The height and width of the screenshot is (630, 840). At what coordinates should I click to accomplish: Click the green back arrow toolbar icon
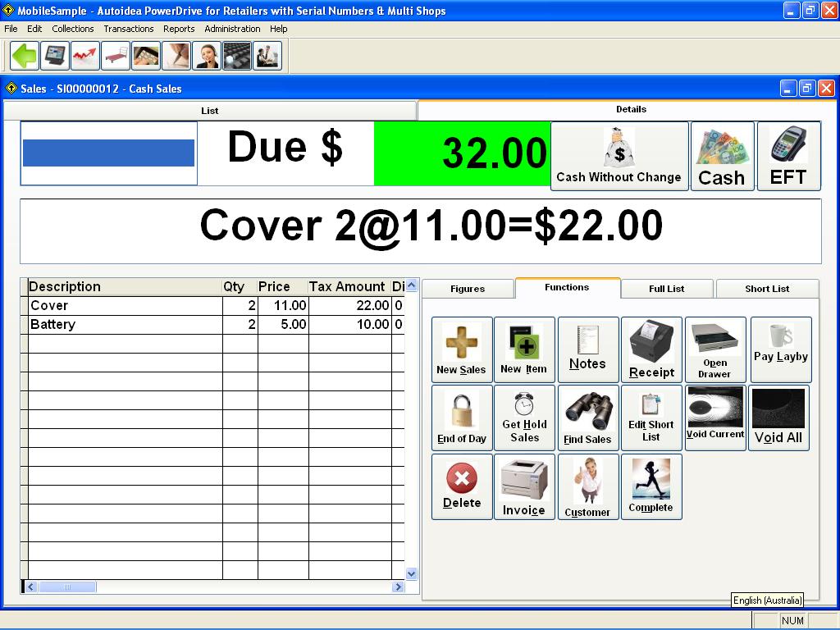click(x=25, y=56)
